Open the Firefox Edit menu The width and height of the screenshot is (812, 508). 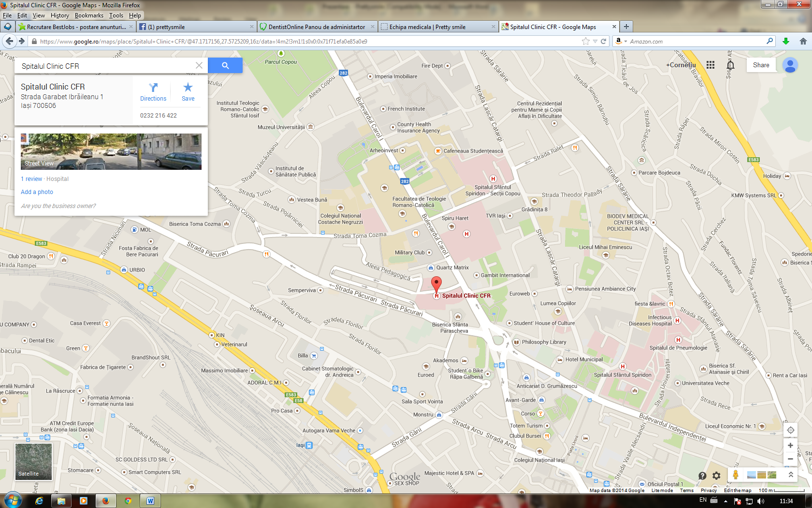pos(22,15)
